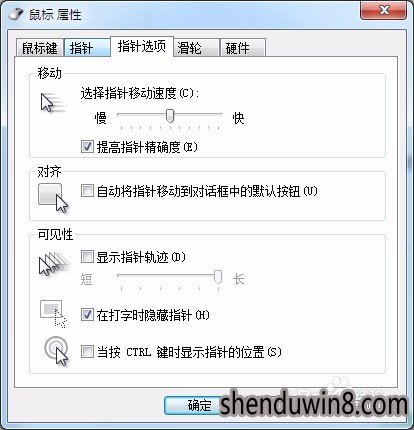The width and height of the screenshot is (414, 430).
Task: Click the pointer speed slider handle
Action: point(170,115)
